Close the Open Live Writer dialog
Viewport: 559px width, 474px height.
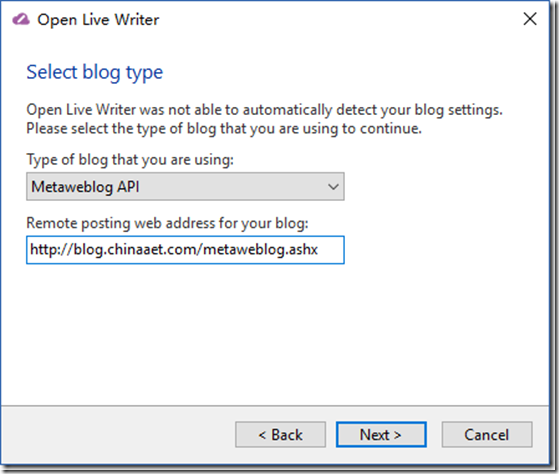(x=530, y=19)
